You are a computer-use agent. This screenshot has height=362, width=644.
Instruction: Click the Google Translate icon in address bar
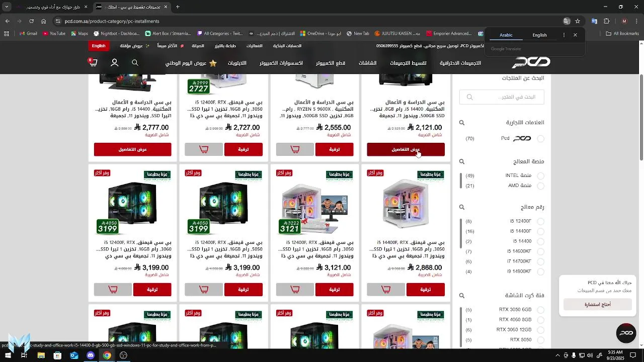[x=567, y=21]
